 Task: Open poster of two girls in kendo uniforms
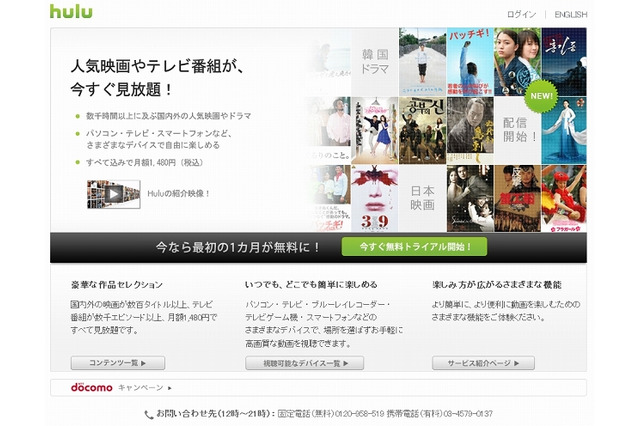518,62
